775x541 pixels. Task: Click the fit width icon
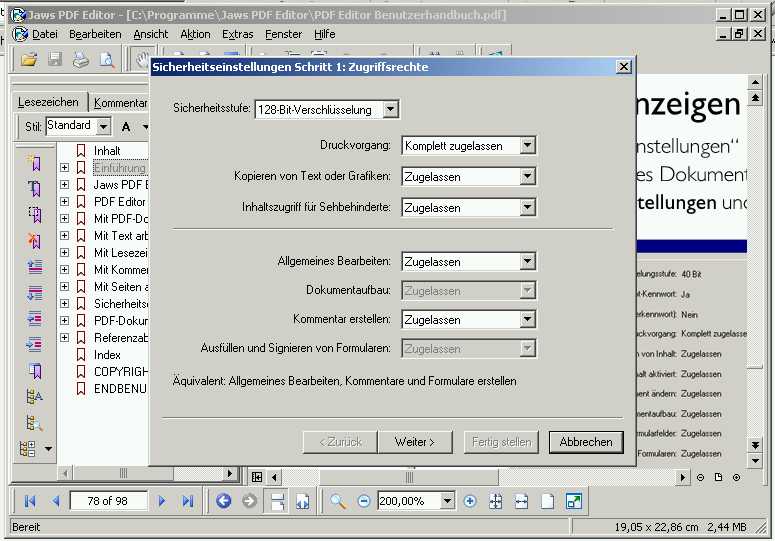point(521,501)
